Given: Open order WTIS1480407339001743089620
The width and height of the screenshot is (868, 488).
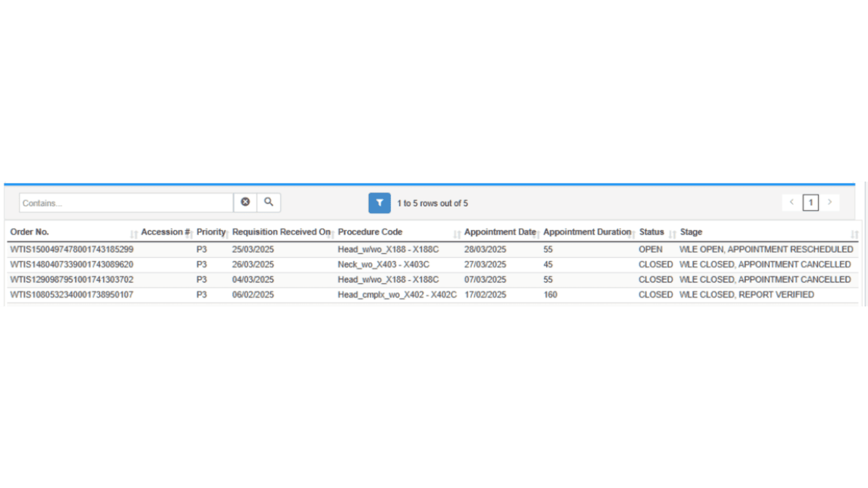Looking at the screenshot, I should [72, 265].
